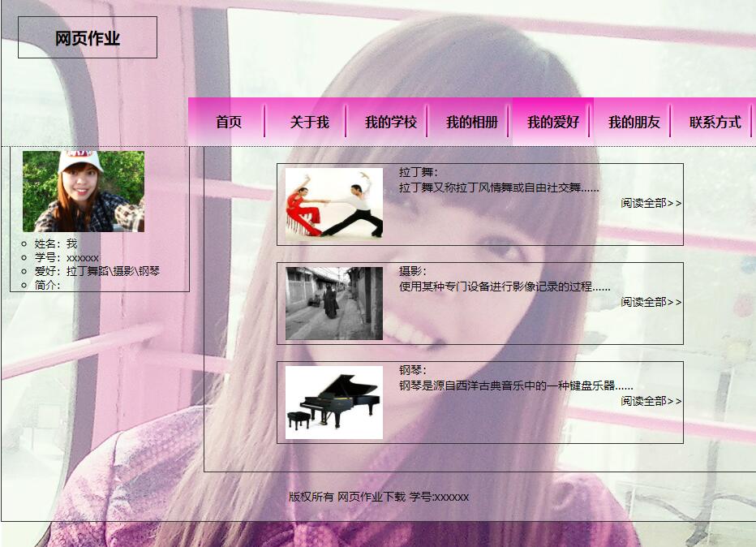Open the 我的朋友 menu item
Viewport: 756px width, 547px height.
pos(634,123)
